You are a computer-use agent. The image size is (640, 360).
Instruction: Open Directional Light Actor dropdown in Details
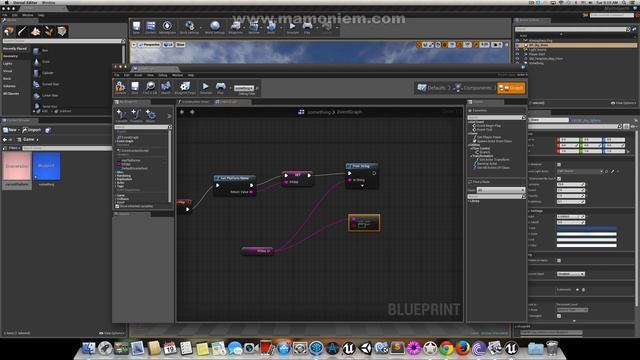580,171
